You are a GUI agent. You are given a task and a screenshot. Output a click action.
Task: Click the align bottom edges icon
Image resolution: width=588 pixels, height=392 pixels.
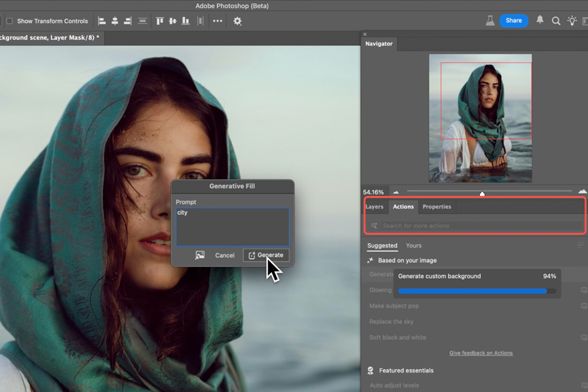click(x=185, y=21)
